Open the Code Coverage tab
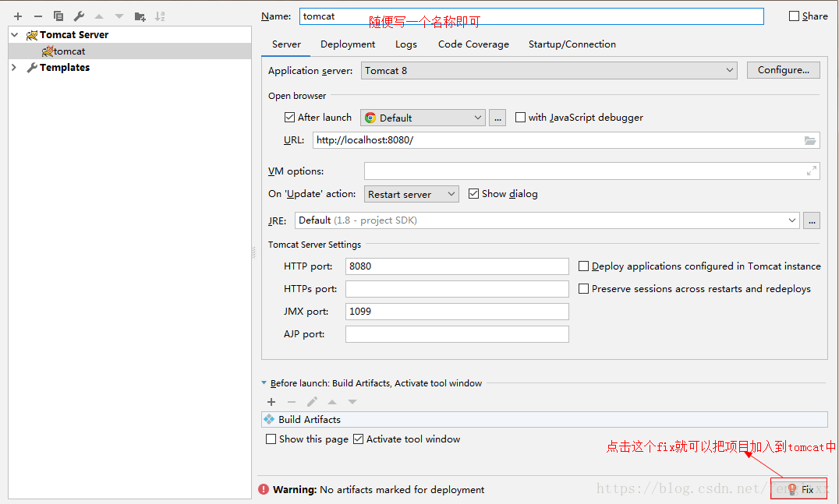839x504 pixels. tap(473, 44)
